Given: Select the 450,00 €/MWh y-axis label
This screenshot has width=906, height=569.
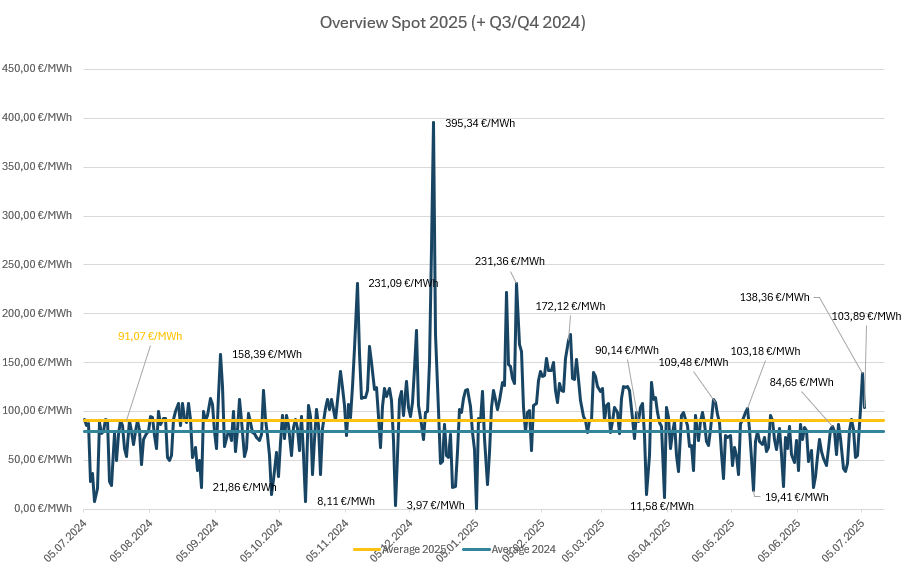Looking at the screenshot, I should pos(38,69).
